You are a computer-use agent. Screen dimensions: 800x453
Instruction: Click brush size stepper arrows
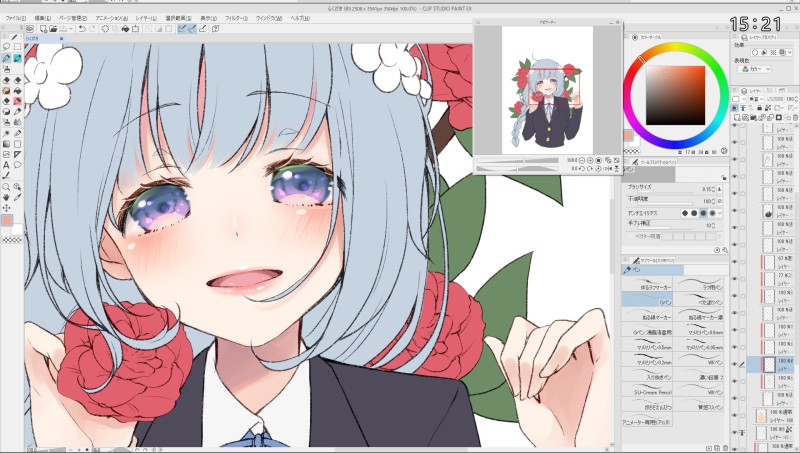(713, 189)
